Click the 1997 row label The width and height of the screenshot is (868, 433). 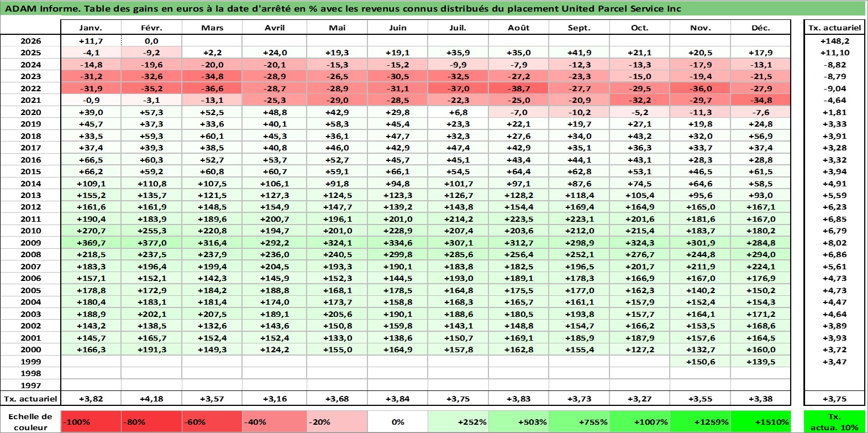click(x=30, y=385)
